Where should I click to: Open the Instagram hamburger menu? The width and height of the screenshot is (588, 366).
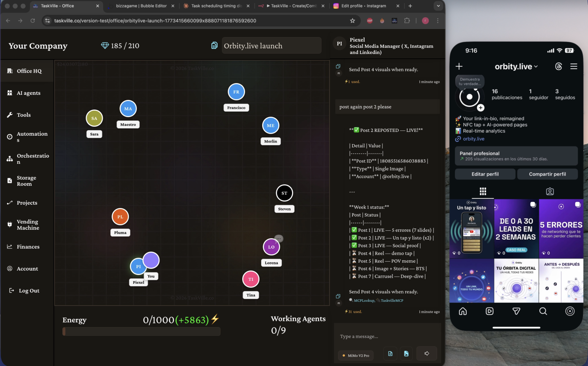573,66
